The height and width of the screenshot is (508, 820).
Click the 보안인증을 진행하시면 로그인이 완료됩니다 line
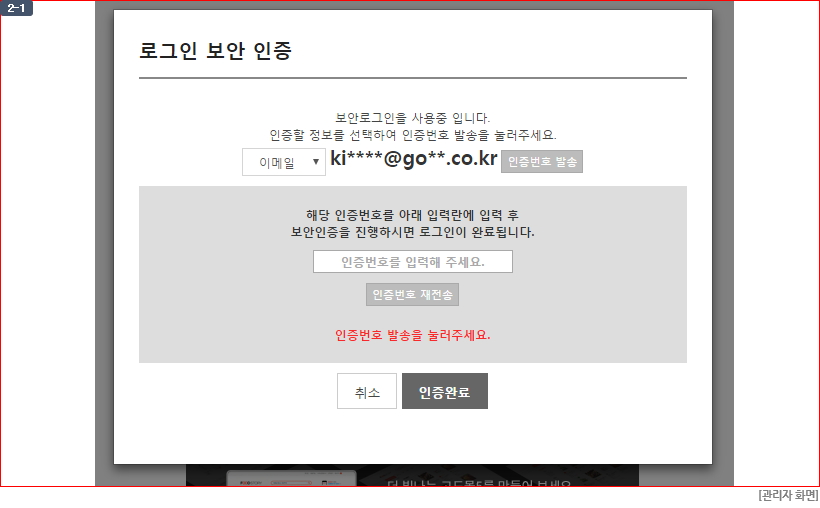(x=413, y=232)
